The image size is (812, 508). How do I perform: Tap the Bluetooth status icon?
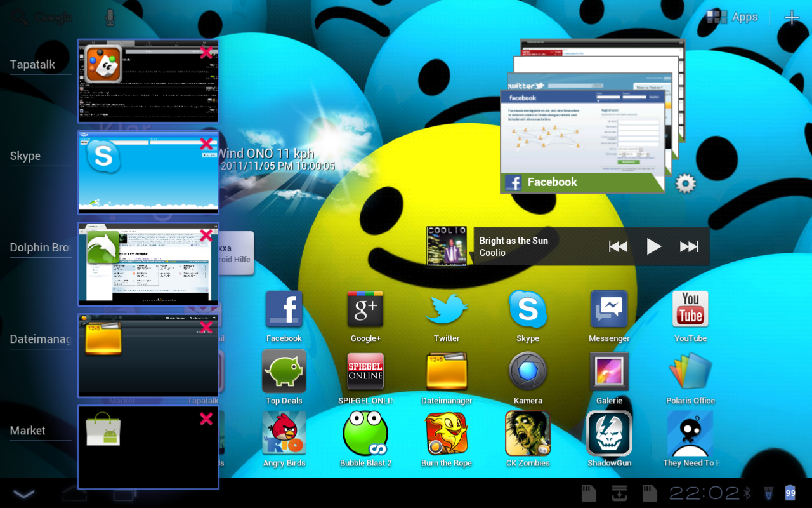pyautogui.click(x=747, y=493)
